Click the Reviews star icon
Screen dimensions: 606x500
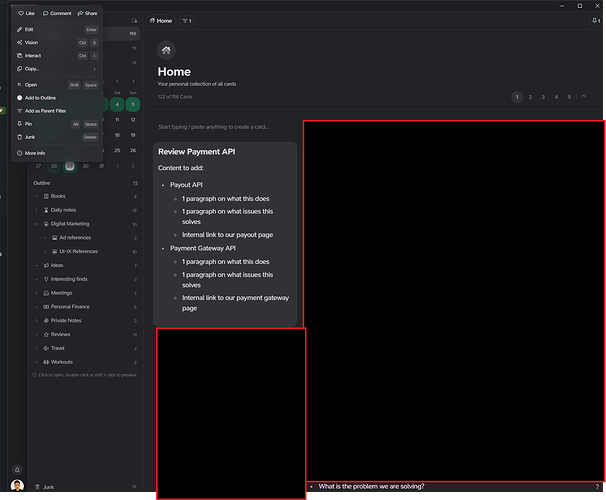pos(46,335)
